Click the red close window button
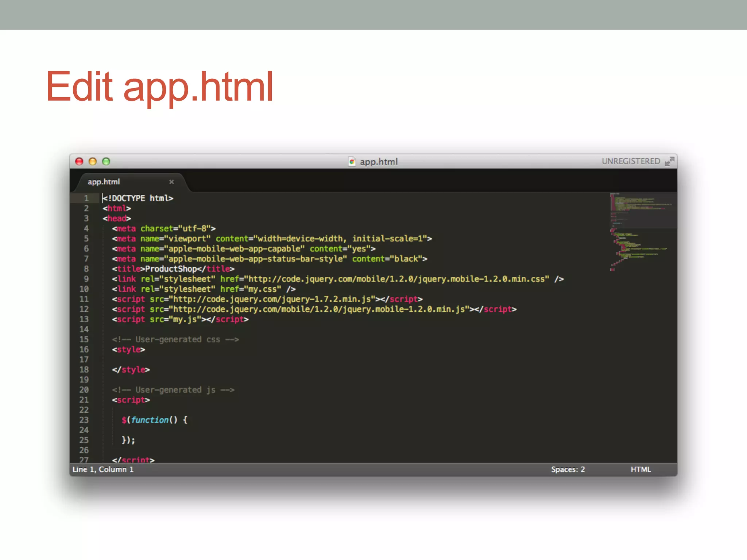747x560 pixels. point(79,162)
